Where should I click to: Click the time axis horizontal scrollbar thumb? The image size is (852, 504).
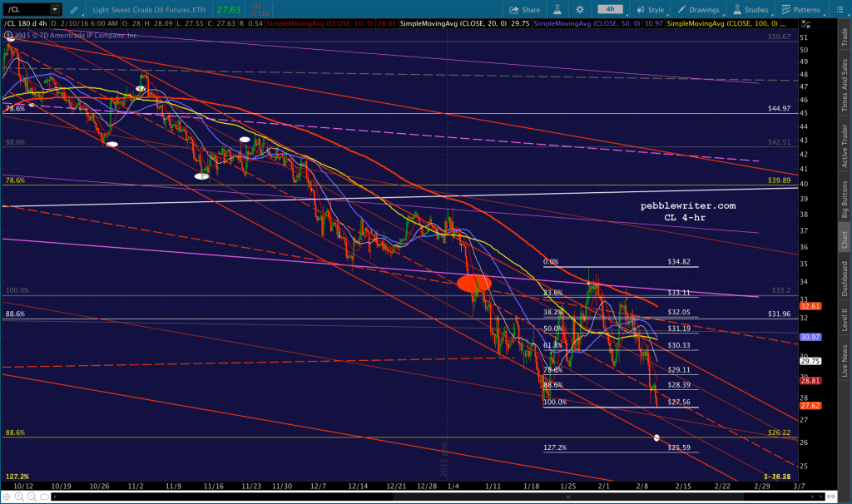coord(568,497)
